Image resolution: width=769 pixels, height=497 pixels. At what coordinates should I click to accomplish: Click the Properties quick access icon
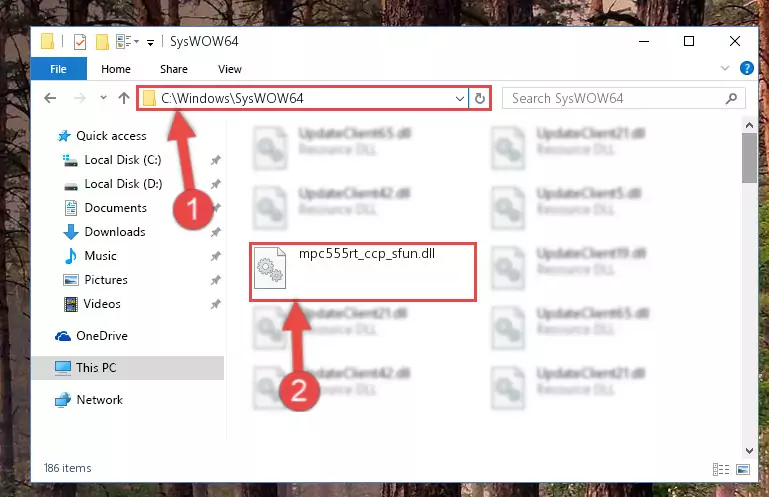(x=80, y=42)
